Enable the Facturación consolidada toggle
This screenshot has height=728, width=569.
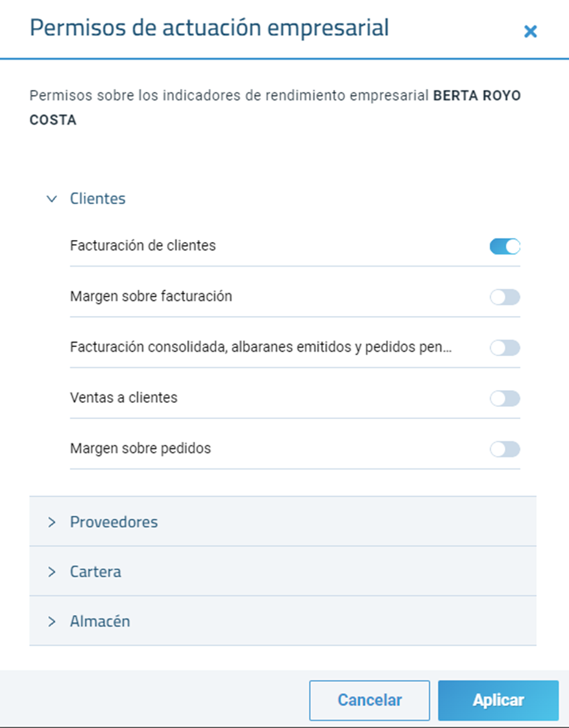coord(505,348)
